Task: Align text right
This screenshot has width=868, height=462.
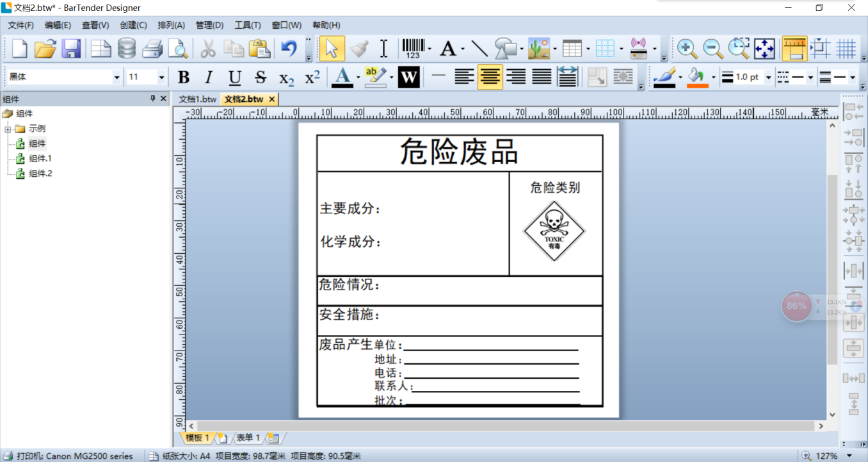Action: (x=516, y=78)
